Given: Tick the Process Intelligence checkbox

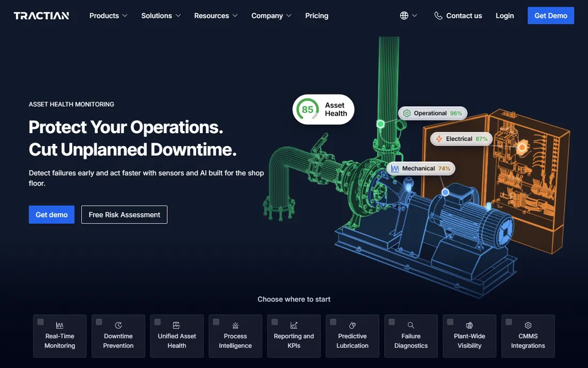Looking at the screenshot, I should (x=216, y=322).
